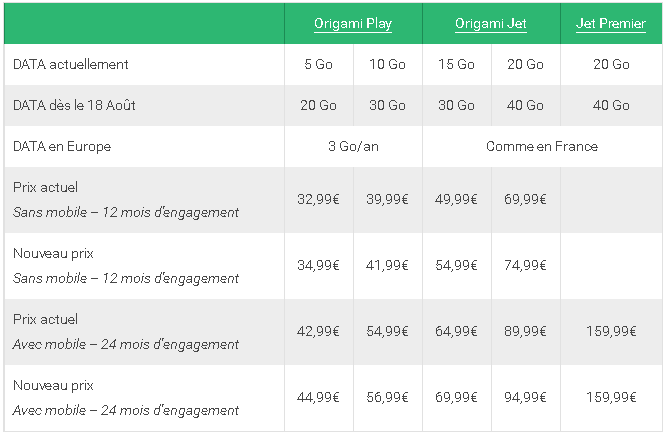Click the "15 Go" data cell
Image resolution: width=670 pixels, height=435 pixels.
pyautogui.click(x=456, y=64)
